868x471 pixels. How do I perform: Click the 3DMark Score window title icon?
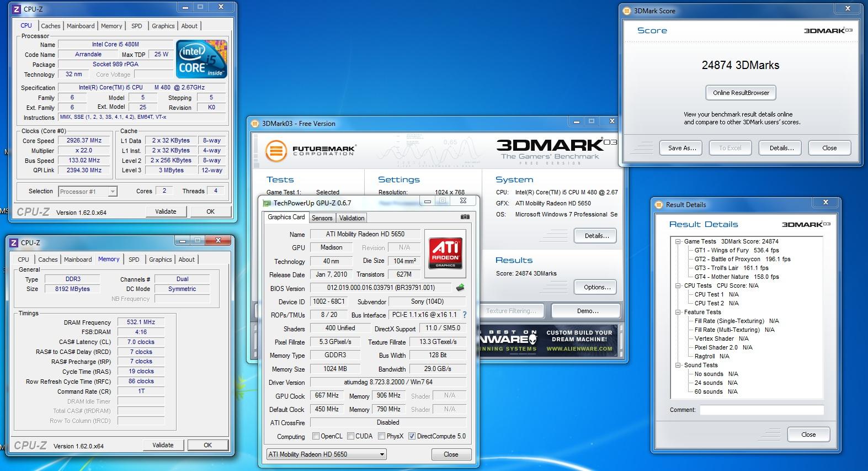tap(627, 10)
